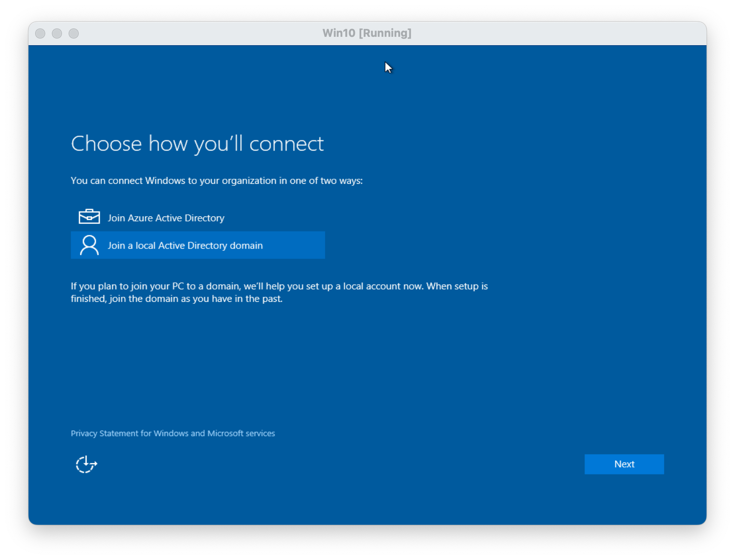Click the "Choose how you'll connect" heading
Viewport: 735px width, 560px height.
[x=197, y=144]
